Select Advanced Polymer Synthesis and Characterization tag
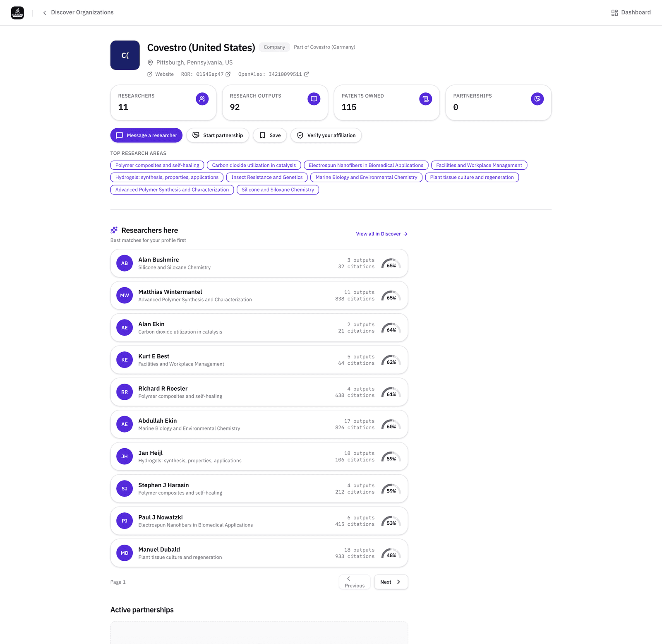662x644 pixels. (172, 190)
